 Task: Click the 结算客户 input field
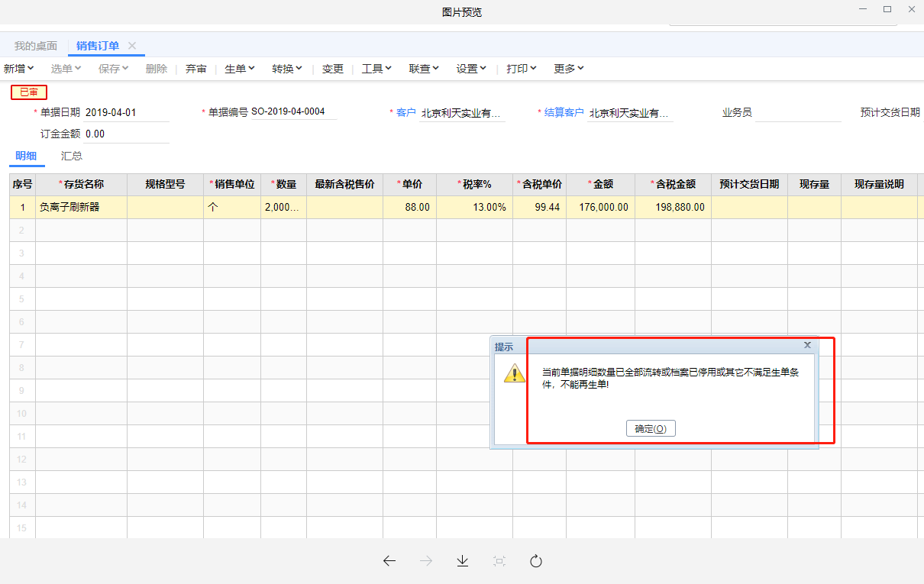pos(631,113)
